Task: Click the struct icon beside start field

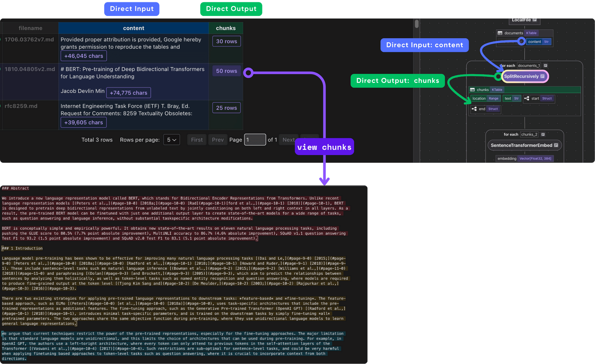Action: [x=527, y=98]
